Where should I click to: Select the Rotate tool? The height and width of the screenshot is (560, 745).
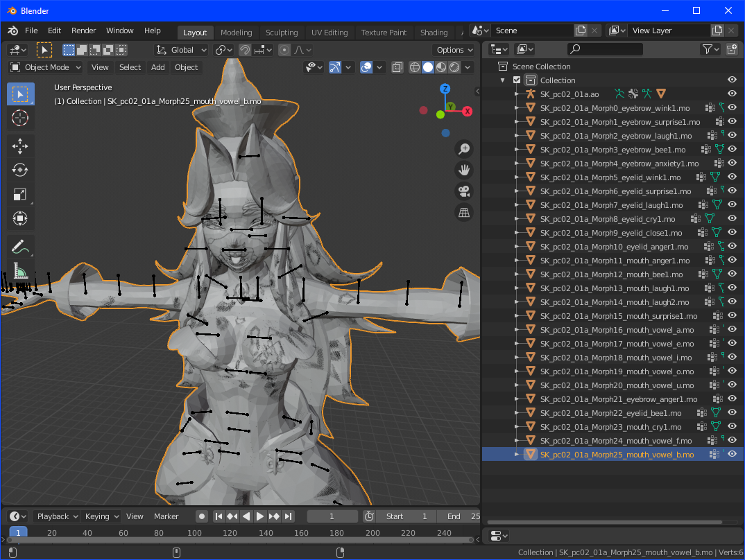click(x=20, y=170)
